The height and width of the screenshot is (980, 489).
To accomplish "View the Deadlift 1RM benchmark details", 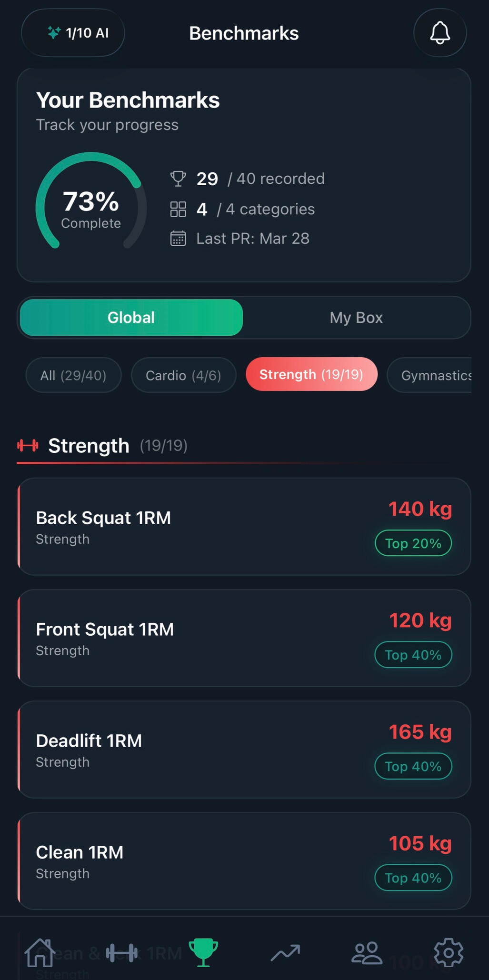I will pyautogui.click(x=190, y=750).
